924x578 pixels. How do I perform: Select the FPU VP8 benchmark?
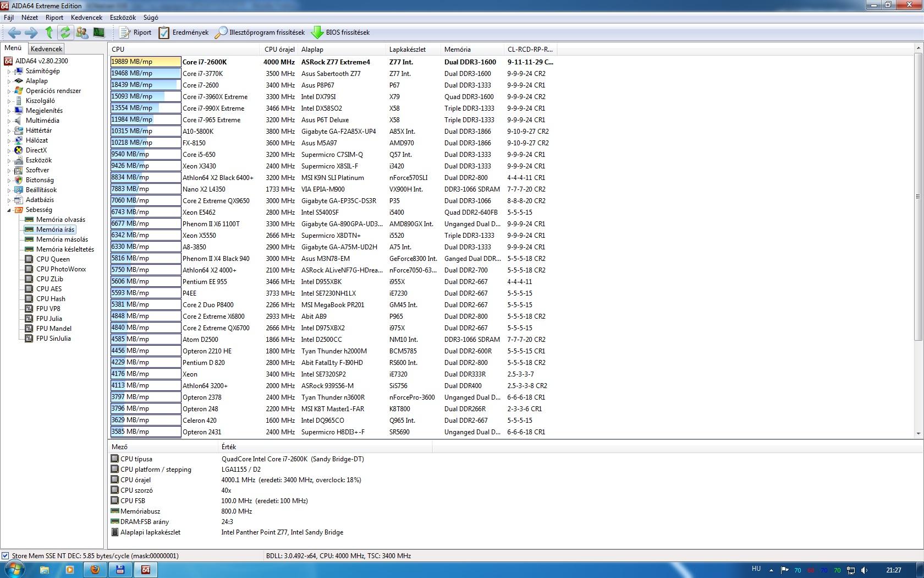(48, 309)
